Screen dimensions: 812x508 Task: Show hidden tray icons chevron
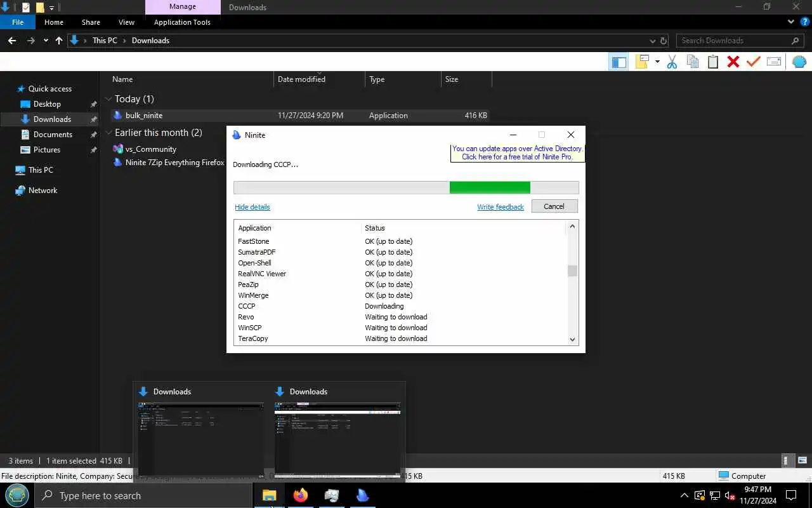(x=684, y=495)
